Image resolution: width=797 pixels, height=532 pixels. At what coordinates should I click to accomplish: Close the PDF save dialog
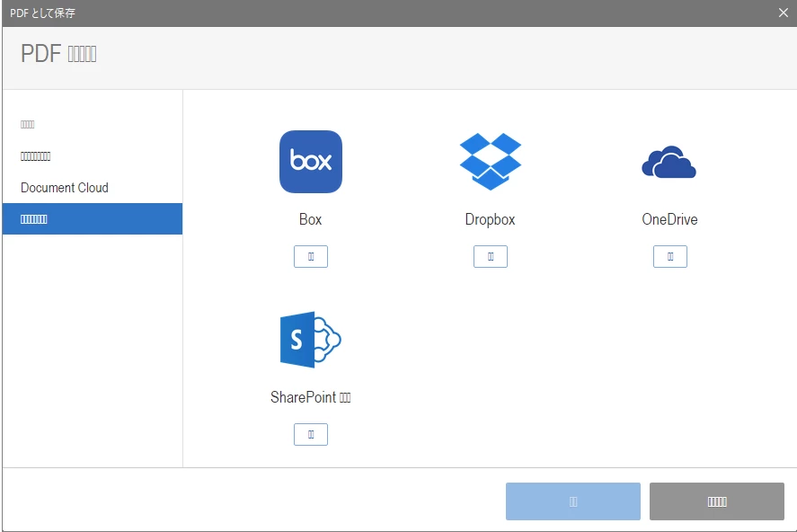point(784,13)
